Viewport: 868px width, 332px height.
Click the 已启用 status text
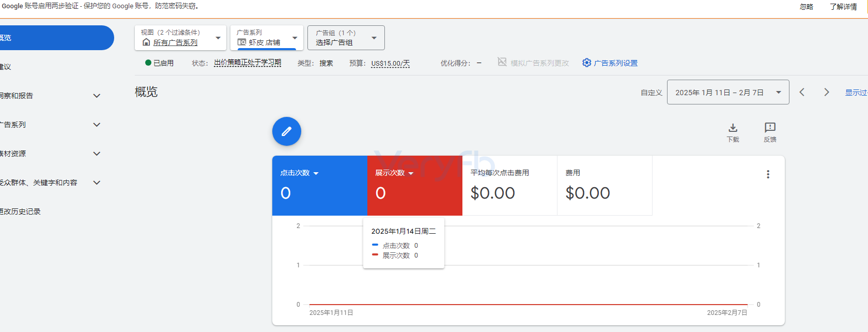point(163,63)
